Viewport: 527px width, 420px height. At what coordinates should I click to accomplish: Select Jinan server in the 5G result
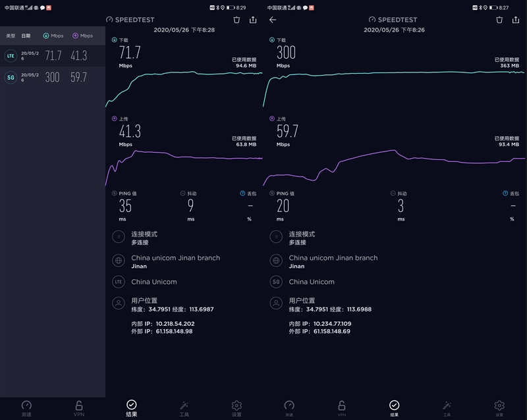[x=333, y=261]
